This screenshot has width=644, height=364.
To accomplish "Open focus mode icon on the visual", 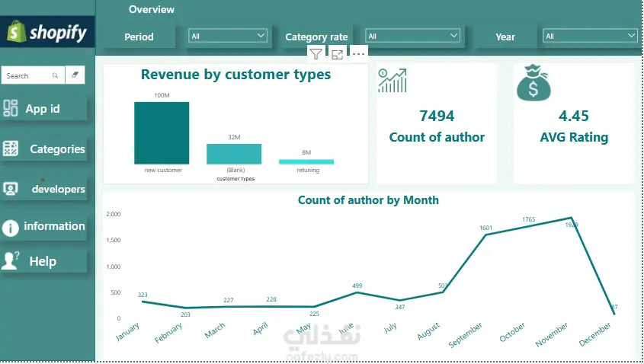I will point(337,54).
